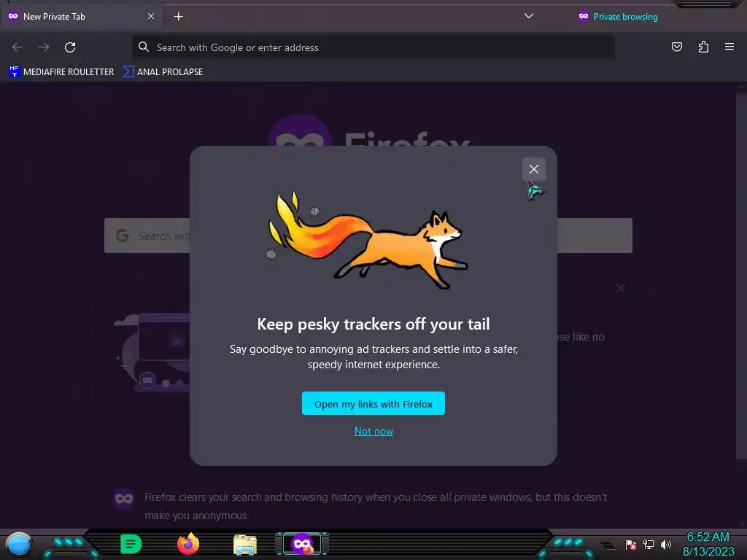Viewport: 747px width, 560px height.
Task: Click Open my links with Firefox
Action: 373,403
